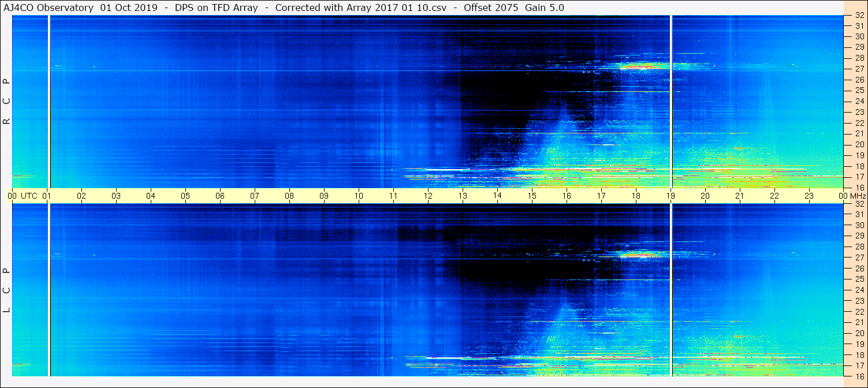
Task: Pick the 09 hour label on the axis
Action: (325, 196)
